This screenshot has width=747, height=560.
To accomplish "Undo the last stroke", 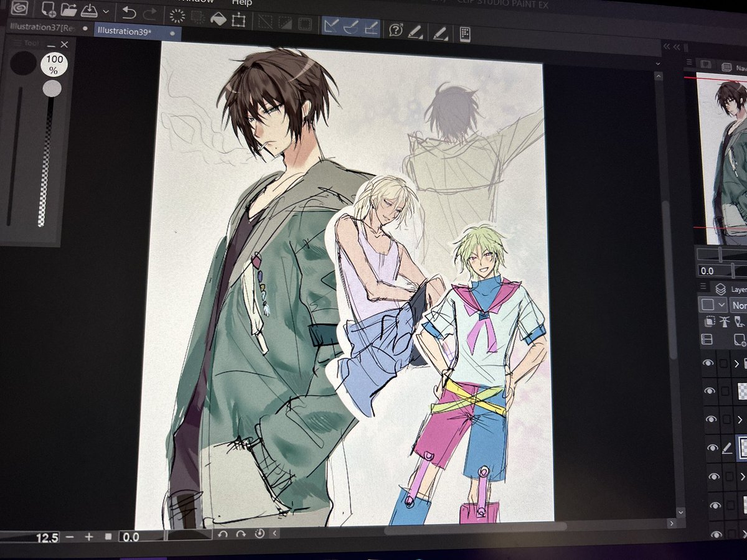I will (129, 12).
